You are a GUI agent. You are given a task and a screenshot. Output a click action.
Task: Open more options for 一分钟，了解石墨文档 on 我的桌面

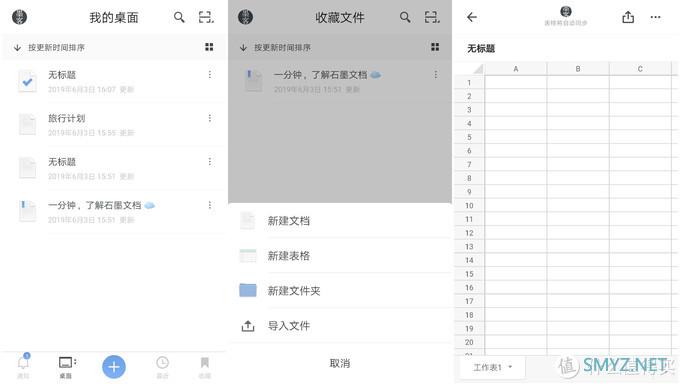coord(210,205)
